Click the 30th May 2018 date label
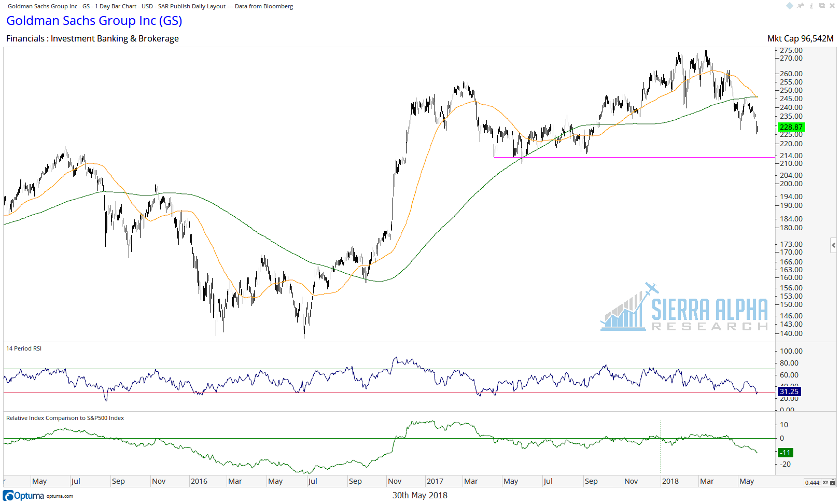The image size is (840, 504). coord(419,495)
